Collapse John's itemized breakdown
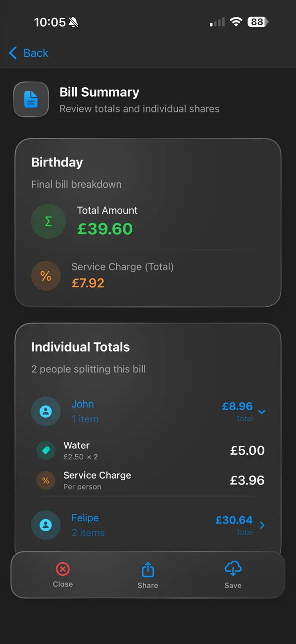296x644 pixels. click(262, 412)
